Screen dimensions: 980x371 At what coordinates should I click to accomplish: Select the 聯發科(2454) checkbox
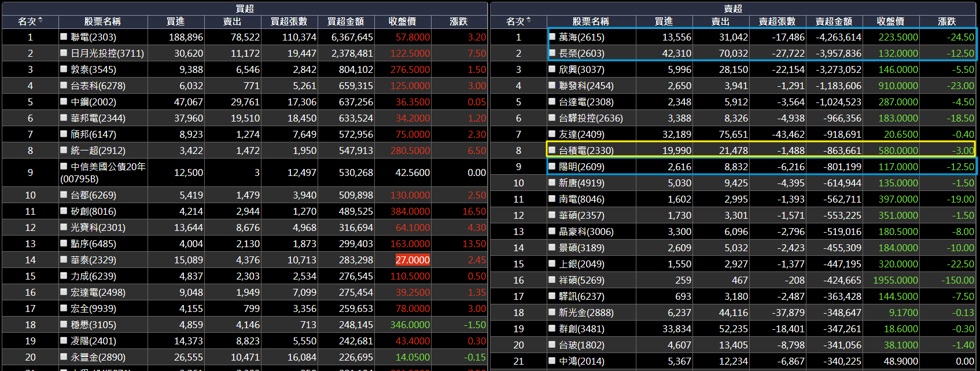[x=552, y=85]
